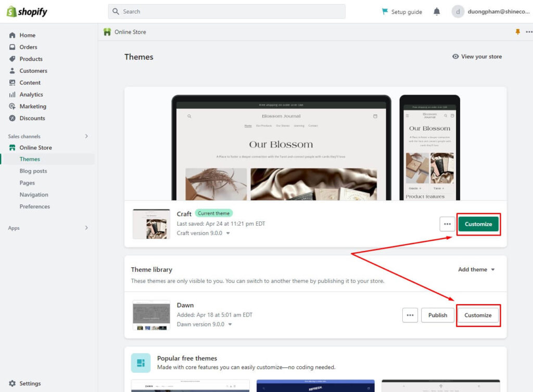
Task: Expand the Apps chevron
Action: coord(86,228)
